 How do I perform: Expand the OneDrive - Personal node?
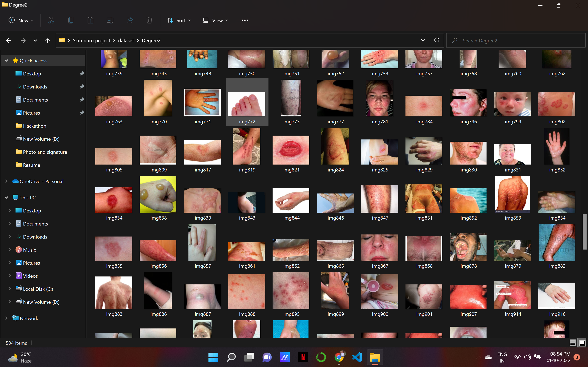7,181
